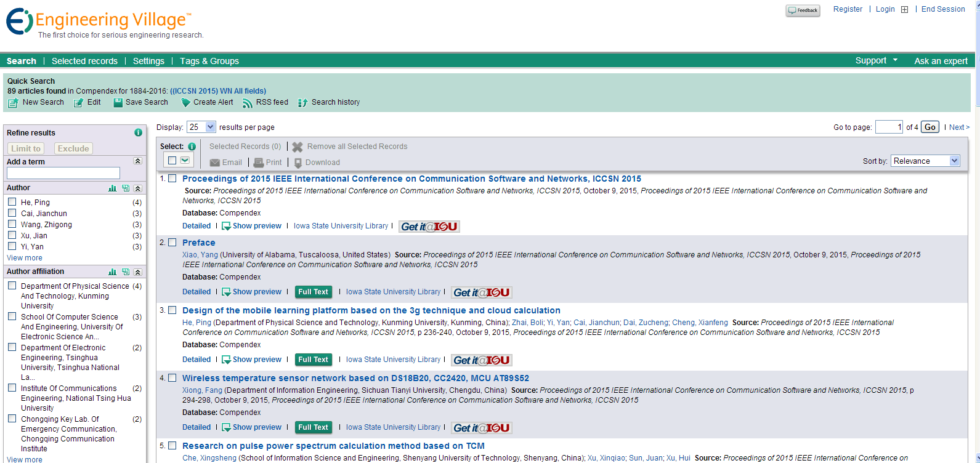Viewport: 980px width, 463px height.
Task: Check author Xu, Jian
Action: coord(12,235)
